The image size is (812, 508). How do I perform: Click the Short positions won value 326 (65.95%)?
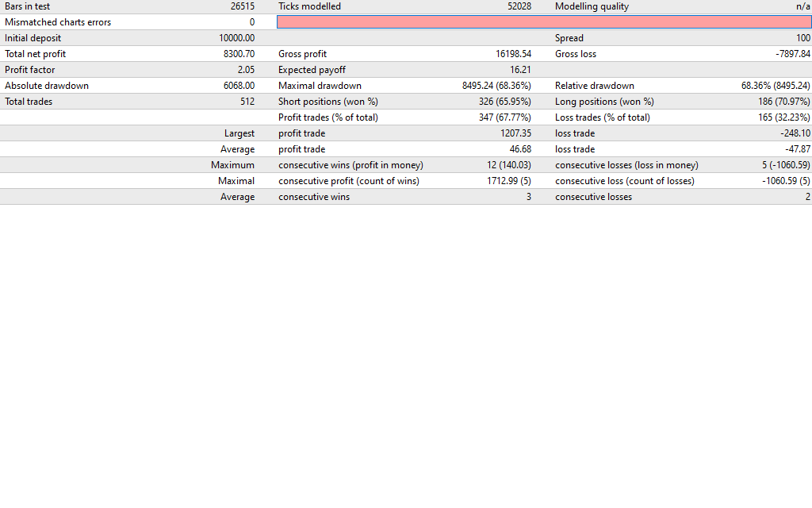(x=504, y=102)
